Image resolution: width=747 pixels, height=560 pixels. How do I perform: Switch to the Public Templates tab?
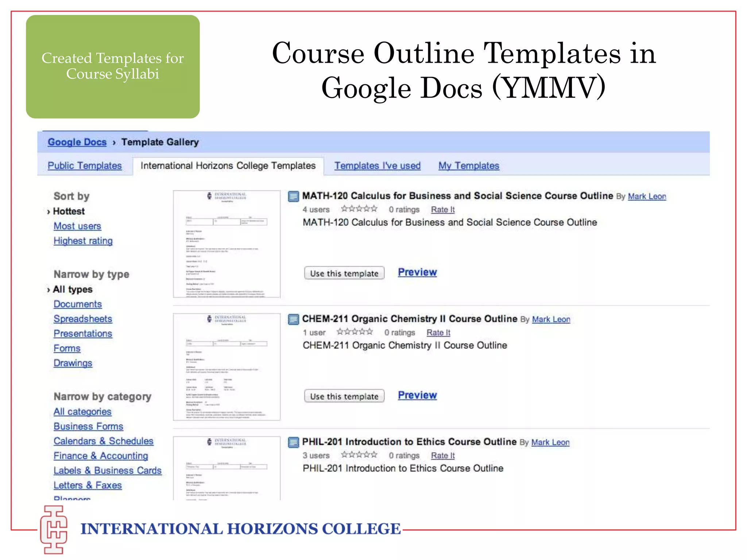pyautogui.click(x=85, y=166)
